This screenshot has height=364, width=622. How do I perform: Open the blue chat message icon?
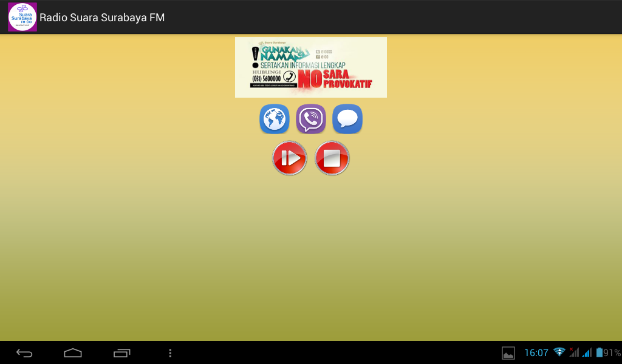coord(347,119)
